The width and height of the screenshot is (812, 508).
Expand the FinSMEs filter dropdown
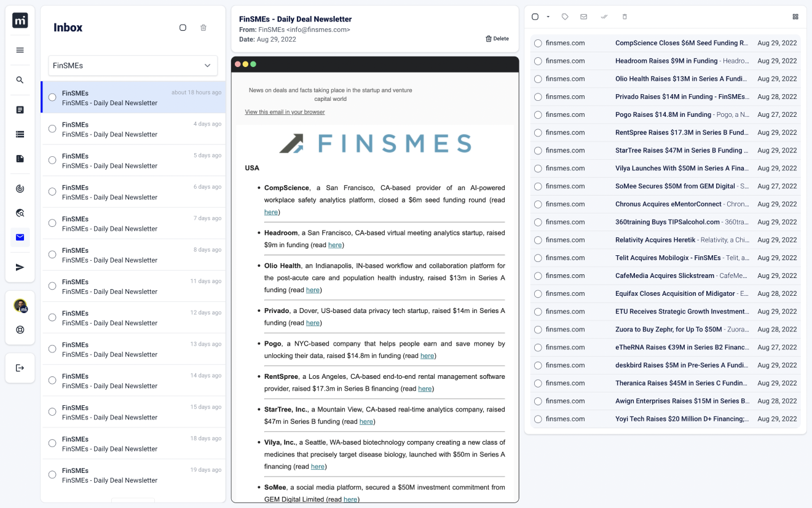pos(133,65)
